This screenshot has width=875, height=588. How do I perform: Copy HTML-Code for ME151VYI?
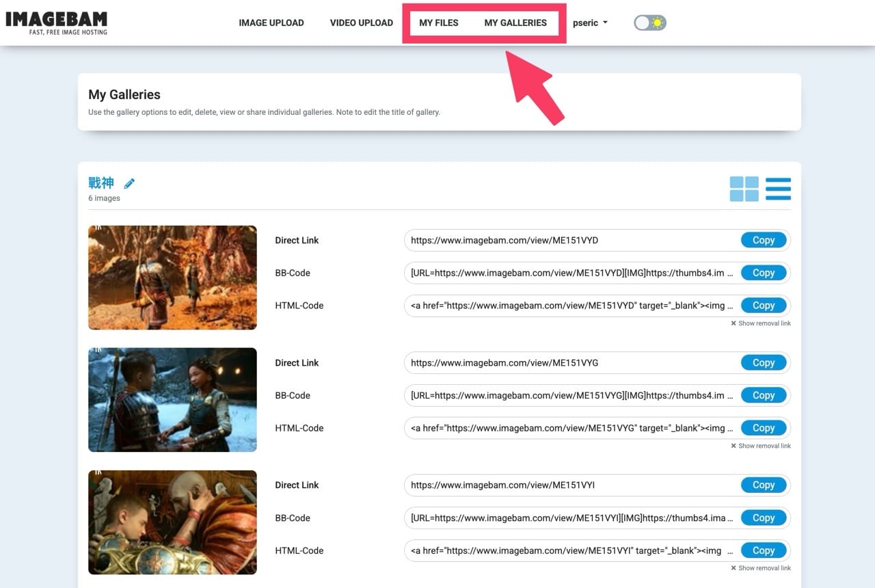click(x=764, y=550)
